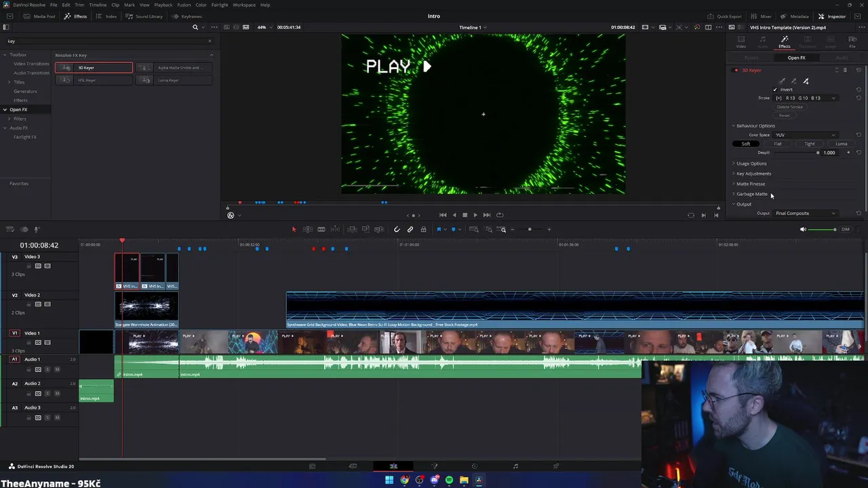
Task: Open the Fusion page icon
Action: tap(434, 466)
